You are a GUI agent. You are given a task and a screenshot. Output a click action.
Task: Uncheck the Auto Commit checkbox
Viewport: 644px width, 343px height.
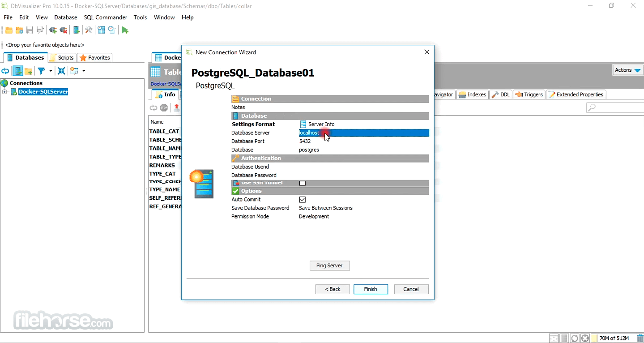[x=303, y=200]
